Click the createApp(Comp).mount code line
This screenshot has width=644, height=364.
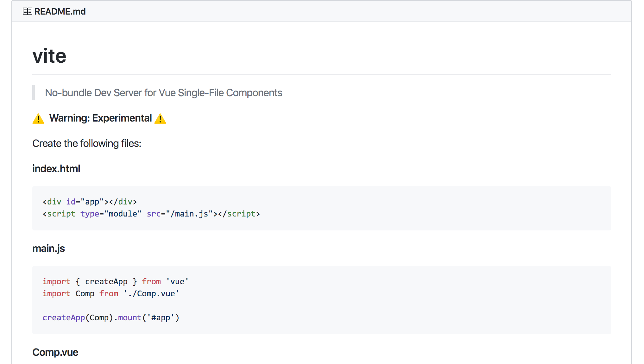pos(111,317)
